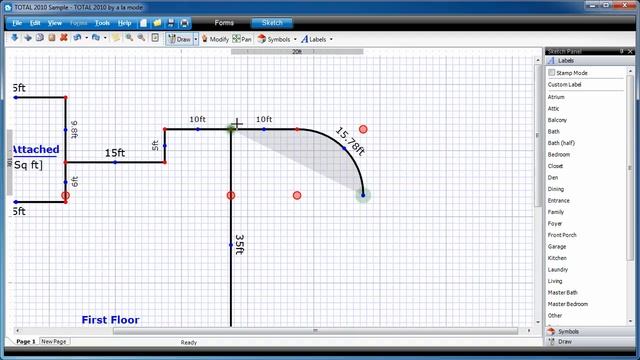640x360 pixels.
Task: Click the blue down-arrow toolbar icon
Action: [15, 38]
